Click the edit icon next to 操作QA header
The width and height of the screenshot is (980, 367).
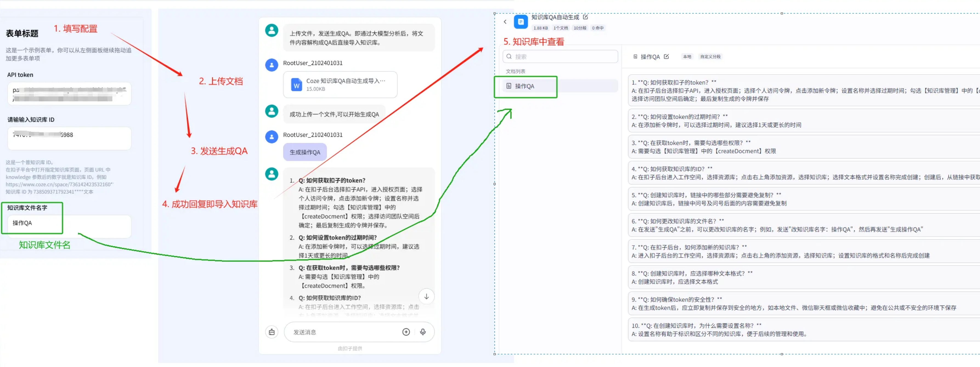666,56
